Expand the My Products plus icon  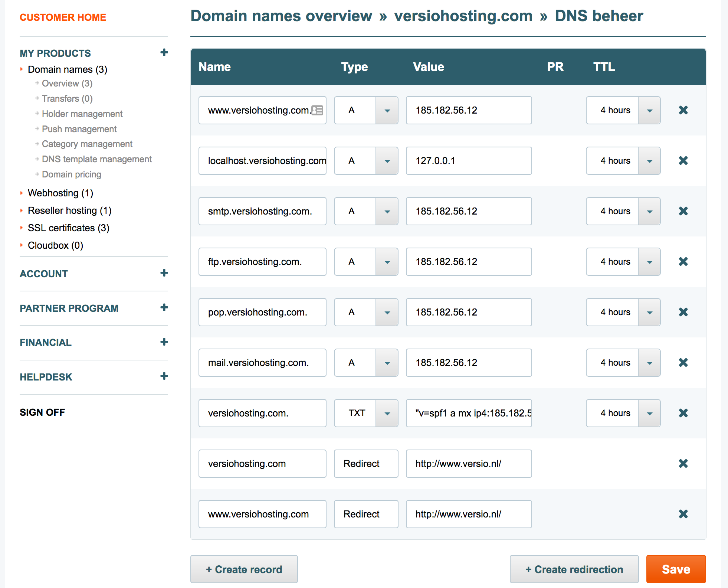(x=164, y=53)
